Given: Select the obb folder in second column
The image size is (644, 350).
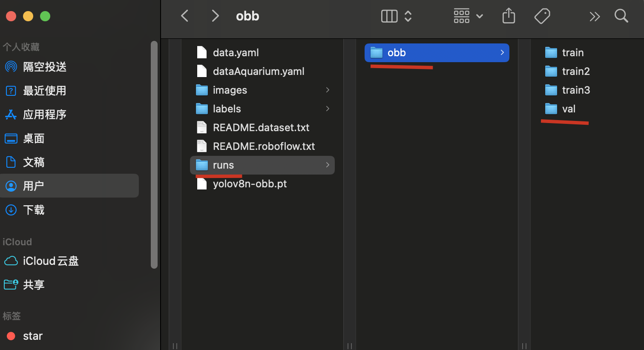Looking at the screenshot, I should pyautogui.click(x=437, y=52).
